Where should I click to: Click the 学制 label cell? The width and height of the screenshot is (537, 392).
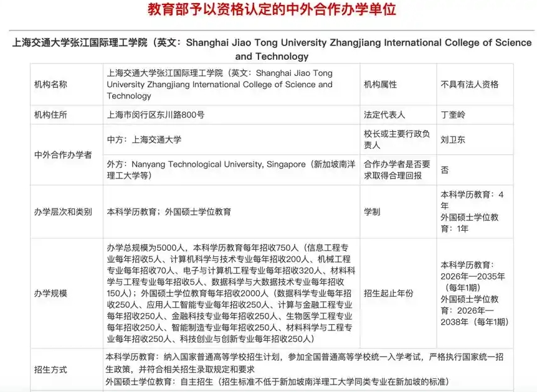click(372, 212)
